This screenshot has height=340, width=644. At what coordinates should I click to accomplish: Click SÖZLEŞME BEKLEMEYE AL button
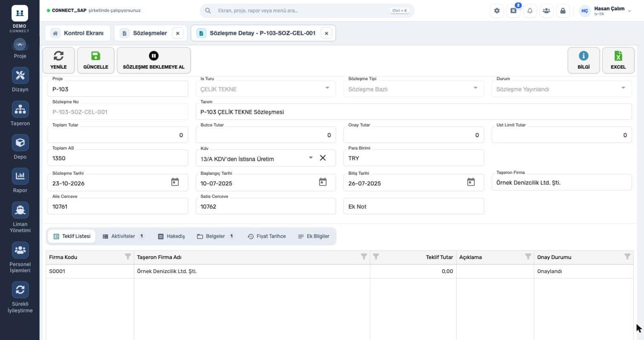pyautogui.click(x=154, y=60)
